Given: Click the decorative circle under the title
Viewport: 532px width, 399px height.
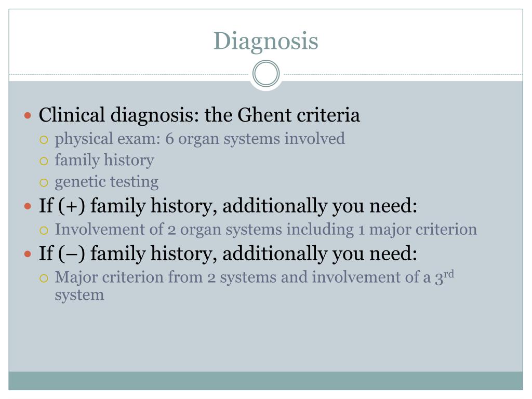Looking at the screenshot, I should tap(266, 73).
